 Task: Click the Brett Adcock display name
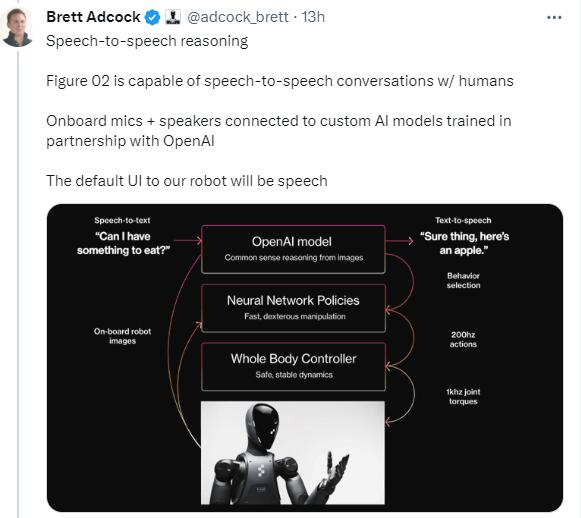tap(93, 17)
